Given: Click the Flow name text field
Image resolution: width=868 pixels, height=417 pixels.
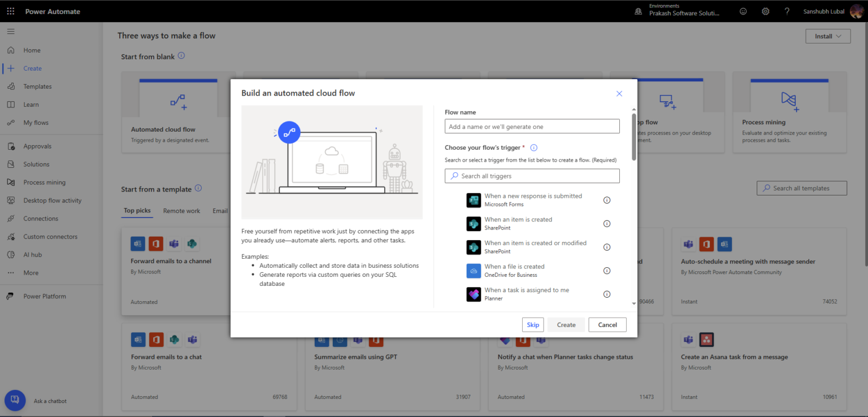Looking at the screenshot, I should pyautogui.click(x=532, y=127).
